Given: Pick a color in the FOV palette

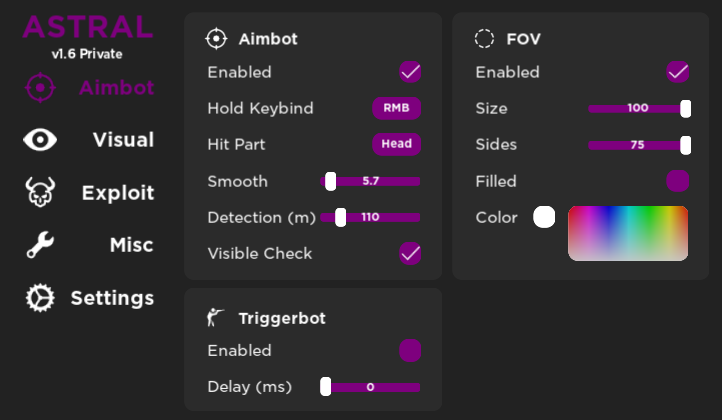Looking at the screenshot, I should click(628, 233).
